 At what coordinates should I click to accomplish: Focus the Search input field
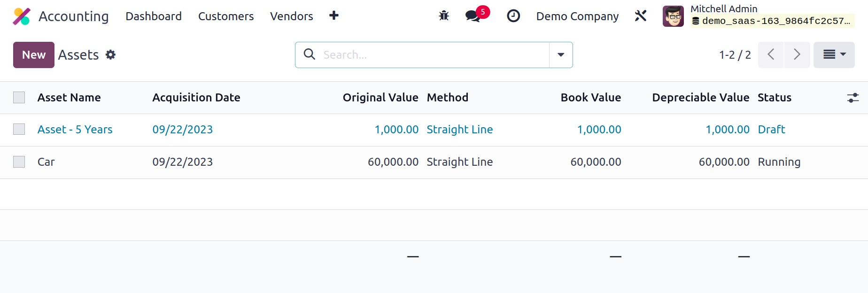coord(432,55)
